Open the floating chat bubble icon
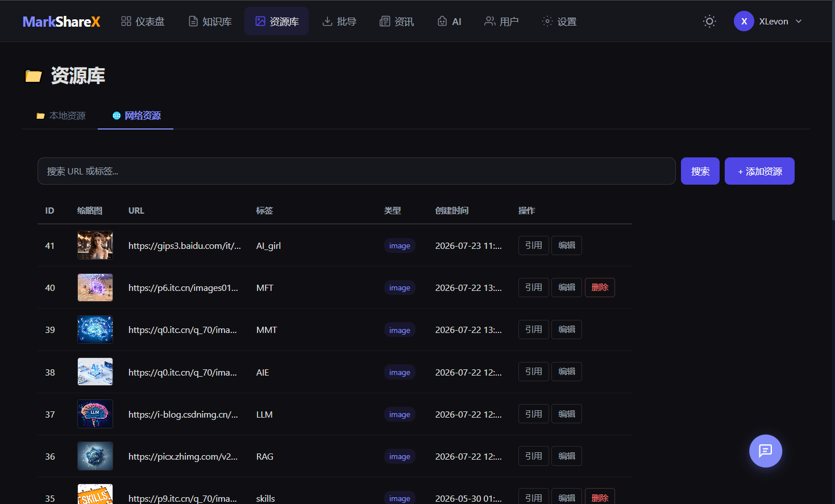Image resolution: width=835 pixels, height=504 pixels. coord(766,451)
